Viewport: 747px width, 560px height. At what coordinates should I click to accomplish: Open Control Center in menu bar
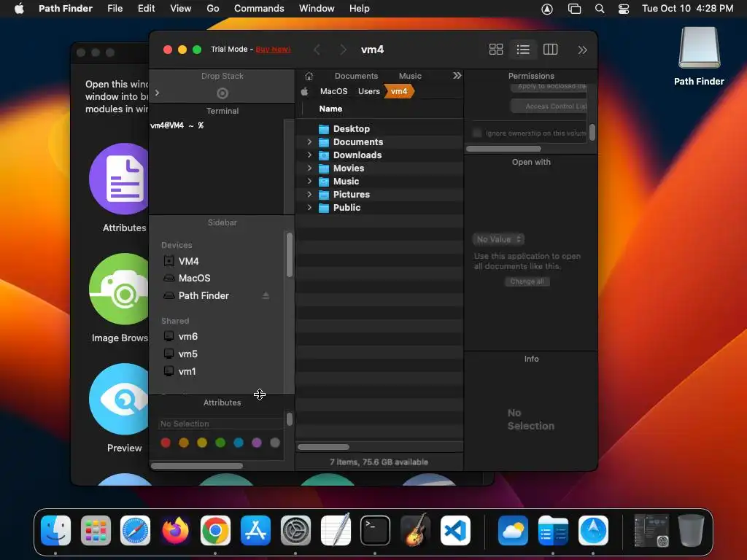coord(624,9)
